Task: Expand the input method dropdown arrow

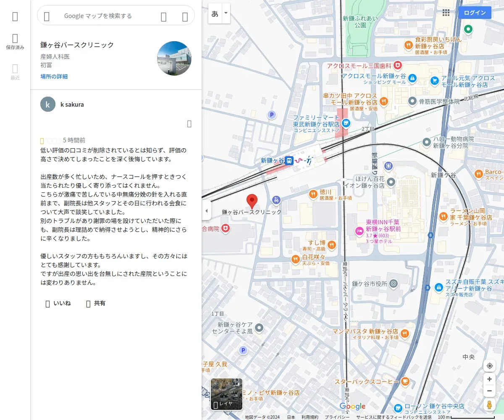Action: click(226, 13)
